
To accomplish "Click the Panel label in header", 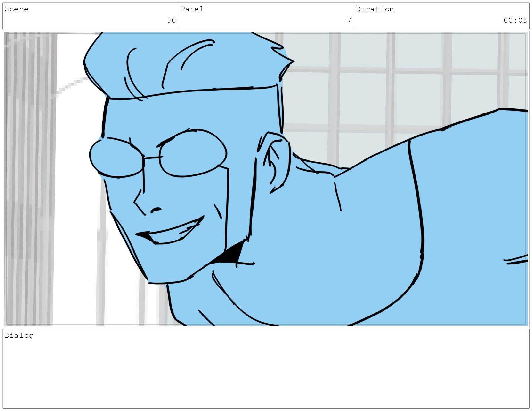I will point(192,9).
